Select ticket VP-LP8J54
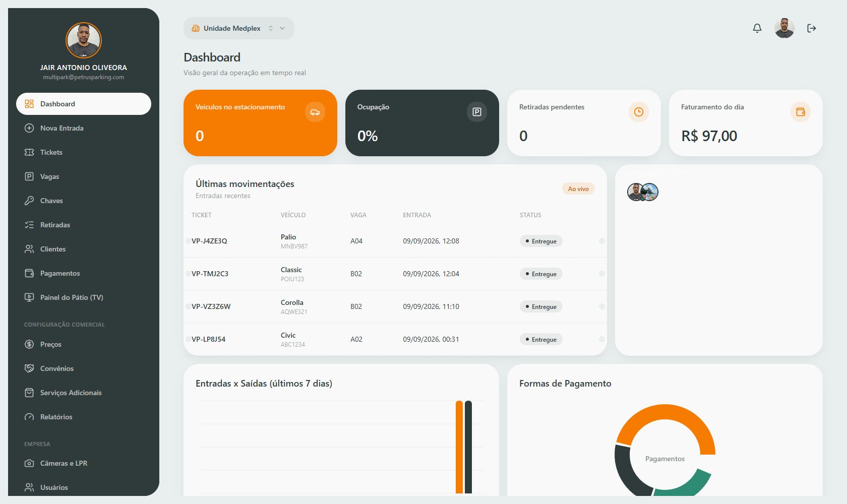The image size is (847, 504). pos(208,339)
